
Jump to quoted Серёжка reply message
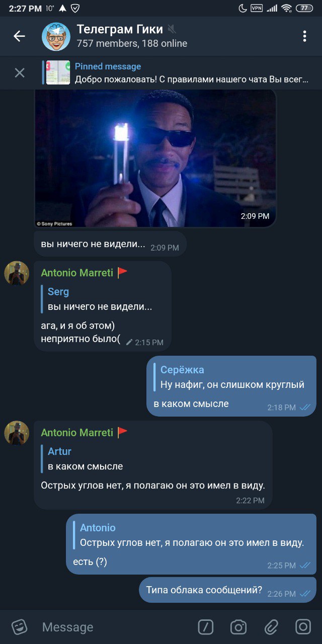pos(232,377)
